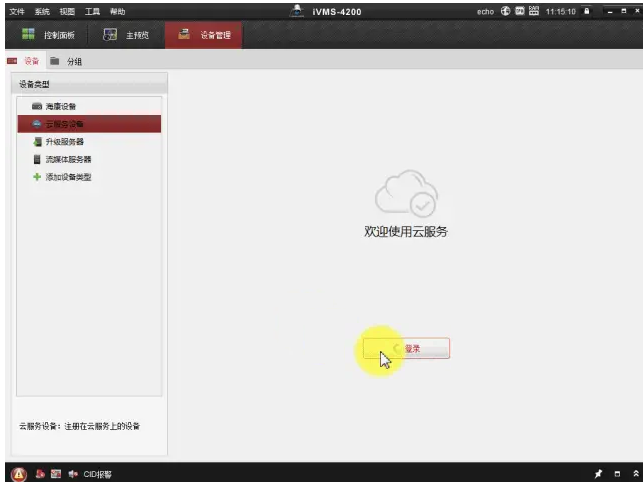Select the 设备管理 tab
This screenshot has width=643, height=482.
pyautogui.click(x=204, y=36)
